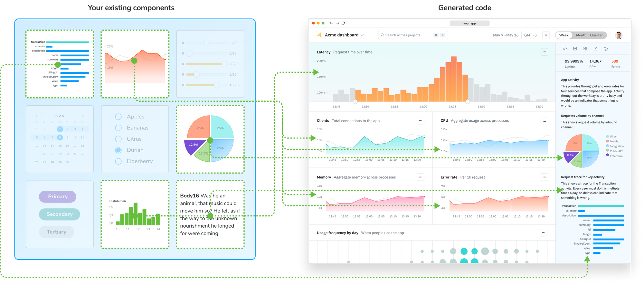Open the CPU panel more options
644x284 pixels.
[x=544, y=121]
